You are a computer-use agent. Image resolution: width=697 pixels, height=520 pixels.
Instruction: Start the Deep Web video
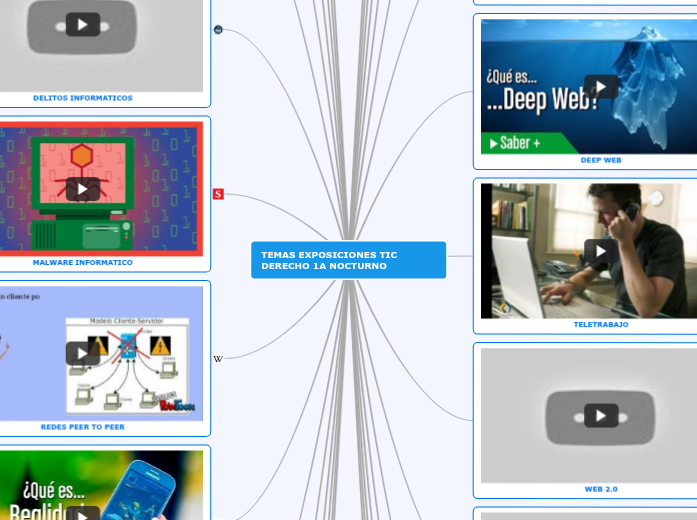[x=600, y=86]
